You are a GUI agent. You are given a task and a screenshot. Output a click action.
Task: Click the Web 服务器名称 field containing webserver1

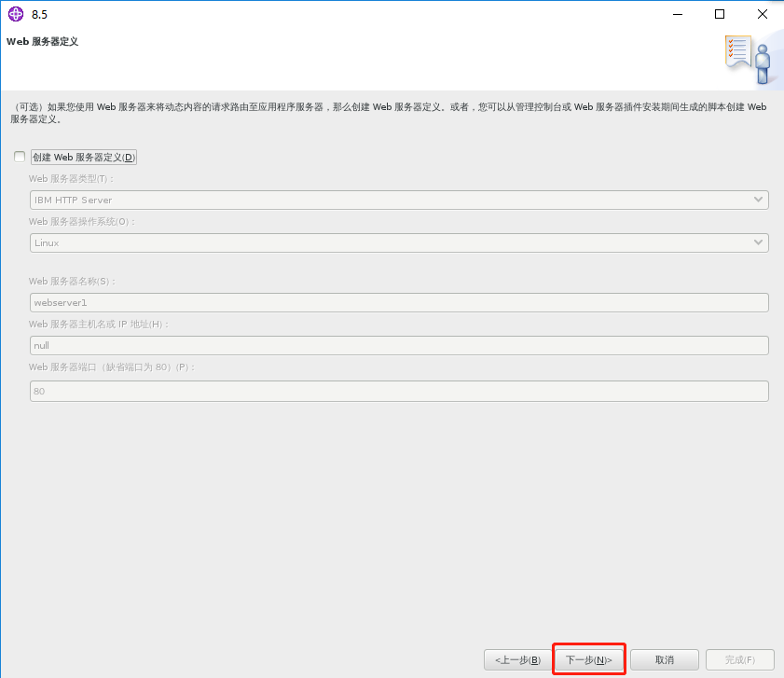pos(399,303)
